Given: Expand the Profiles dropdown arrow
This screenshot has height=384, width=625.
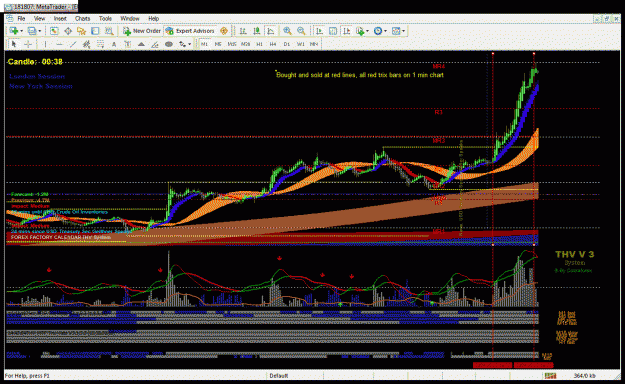Looking at the screenshot, I should (40, 31).
